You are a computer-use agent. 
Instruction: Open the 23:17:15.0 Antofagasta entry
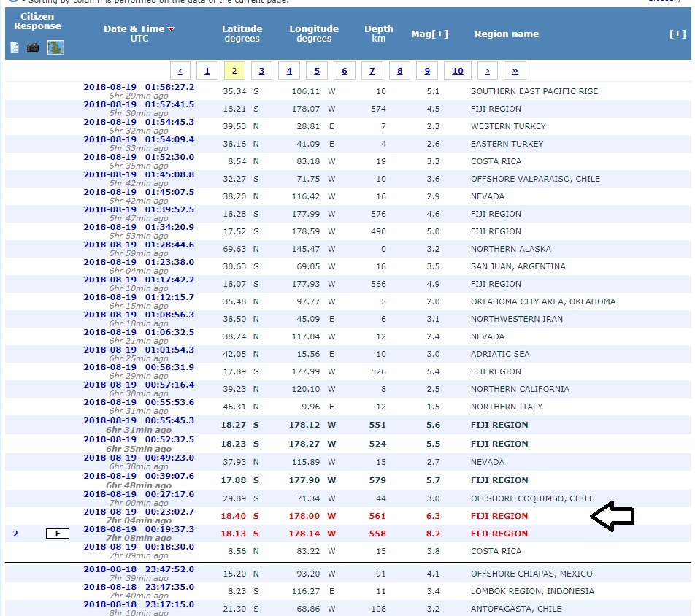pos(139,604)
